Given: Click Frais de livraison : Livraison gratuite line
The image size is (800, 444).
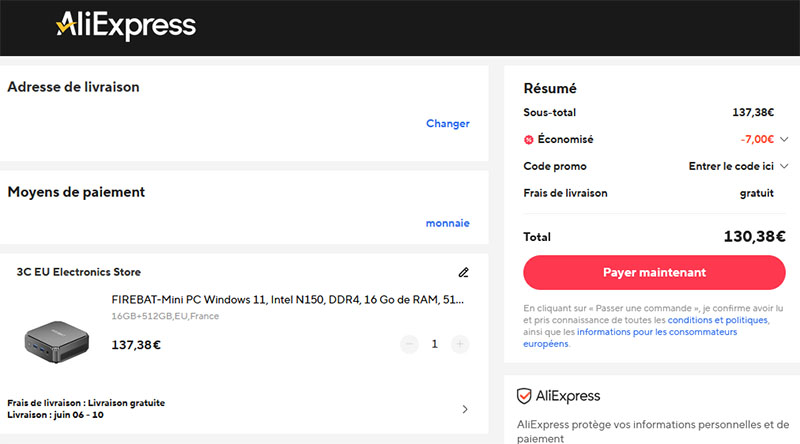Looking at the screenshot, I should 86,403.
